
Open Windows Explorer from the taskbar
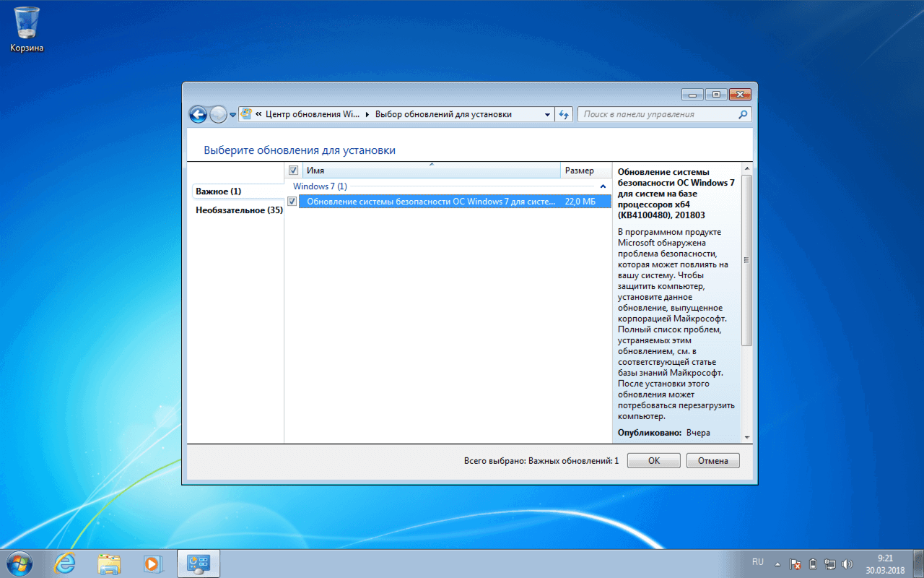109,563
